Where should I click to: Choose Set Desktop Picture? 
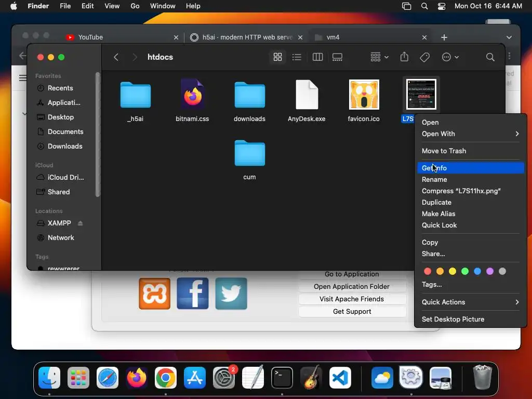pos(471,320)
